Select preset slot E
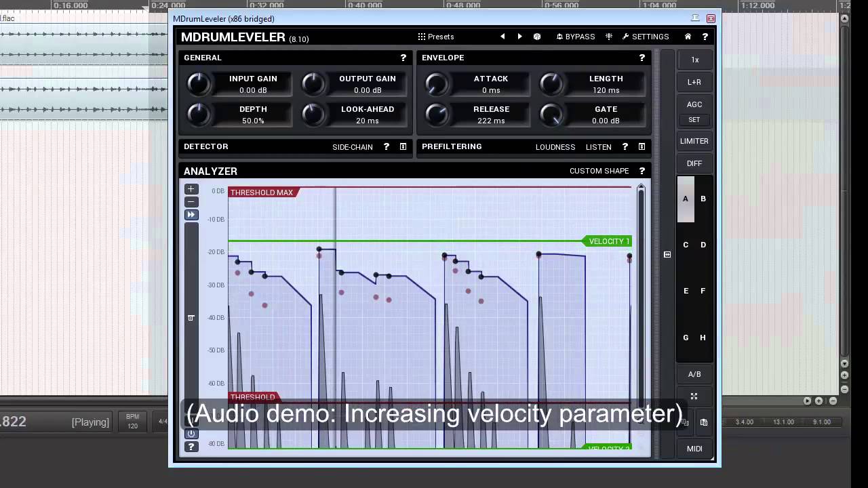Image resolution: width=868 pixels, height=488 pixels. click(x=686, y=291)
